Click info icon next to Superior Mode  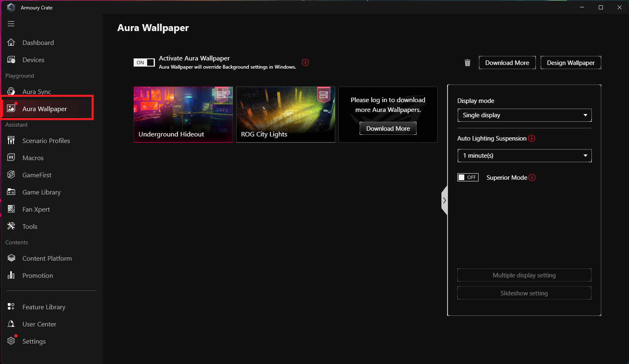point(532,178)
